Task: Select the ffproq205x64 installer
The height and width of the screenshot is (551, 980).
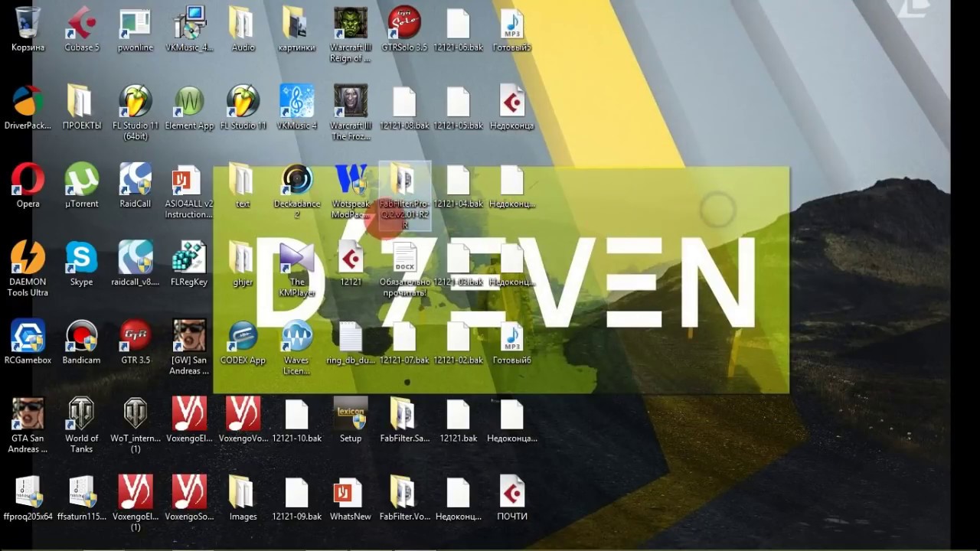Action: [28, 497]
